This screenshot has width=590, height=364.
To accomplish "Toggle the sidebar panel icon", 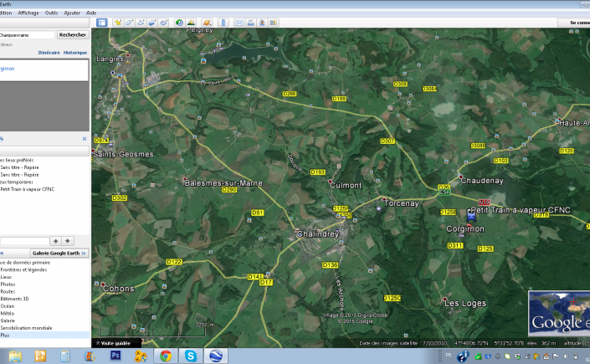I will click(x=102, y=22).
